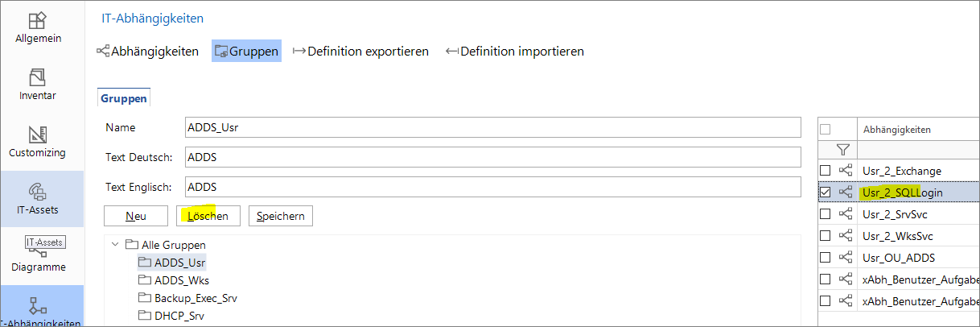Open the Diagramme sidebar section
The image size is (980, 327).
pyautogui.click(x=38, y=258)
